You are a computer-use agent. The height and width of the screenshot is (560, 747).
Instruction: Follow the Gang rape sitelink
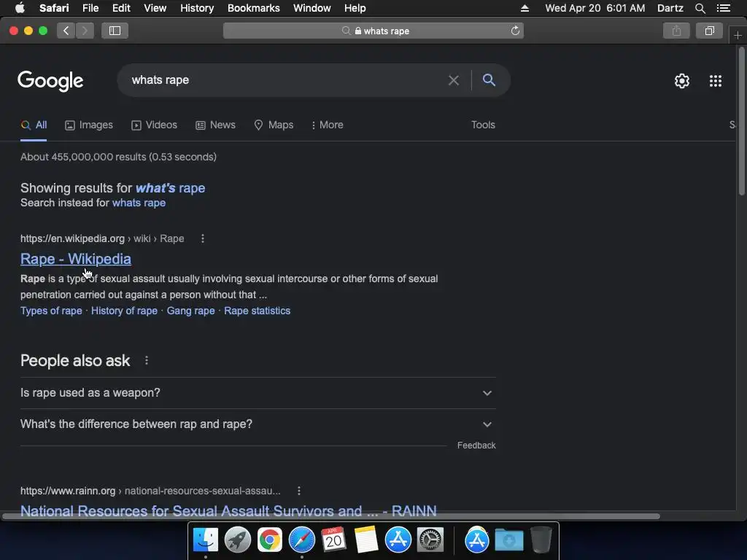click(190, 311)
